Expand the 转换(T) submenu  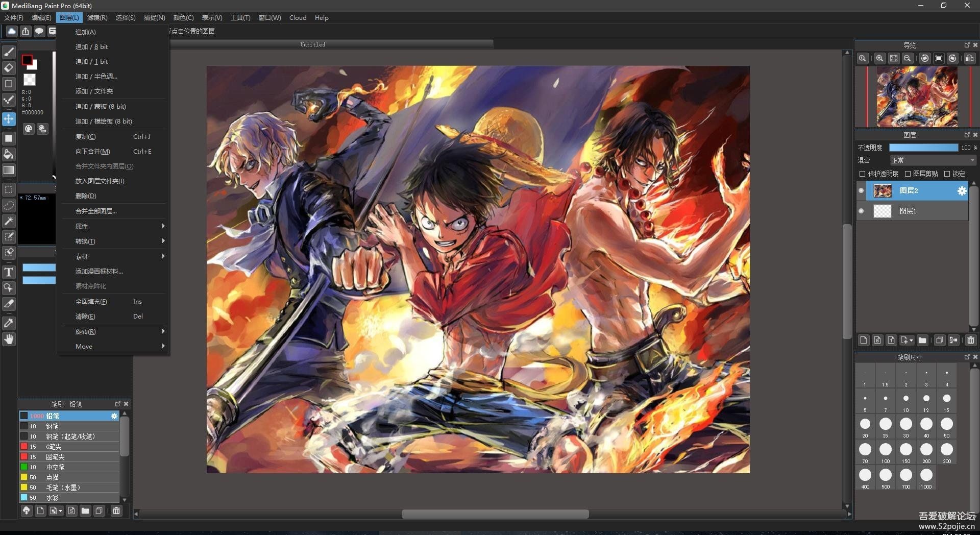[114, 241]
